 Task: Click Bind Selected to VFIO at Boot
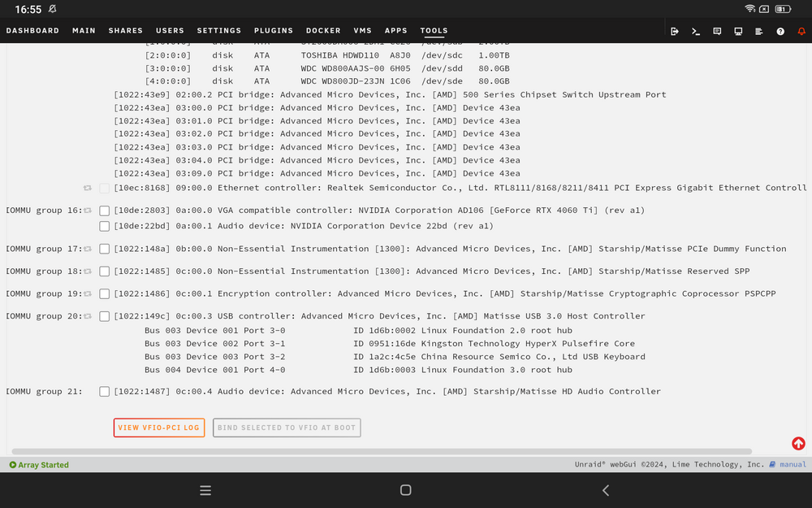pos(287,428)
